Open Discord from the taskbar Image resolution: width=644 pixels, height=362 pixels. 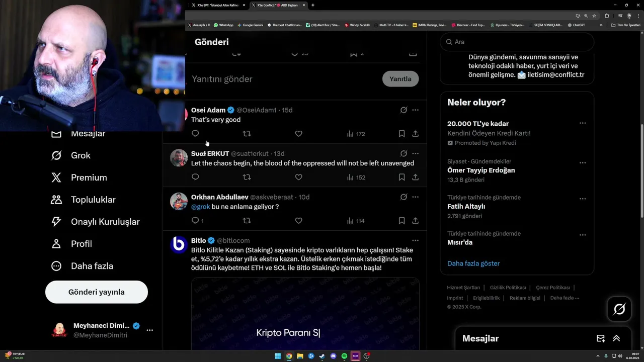tap(333, 356)
